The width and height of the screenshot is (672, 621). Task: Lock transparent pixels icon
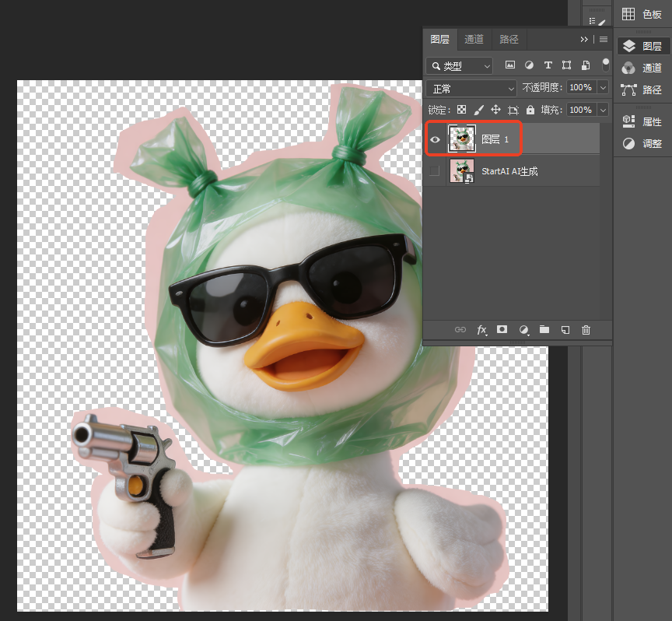(461, 110)
